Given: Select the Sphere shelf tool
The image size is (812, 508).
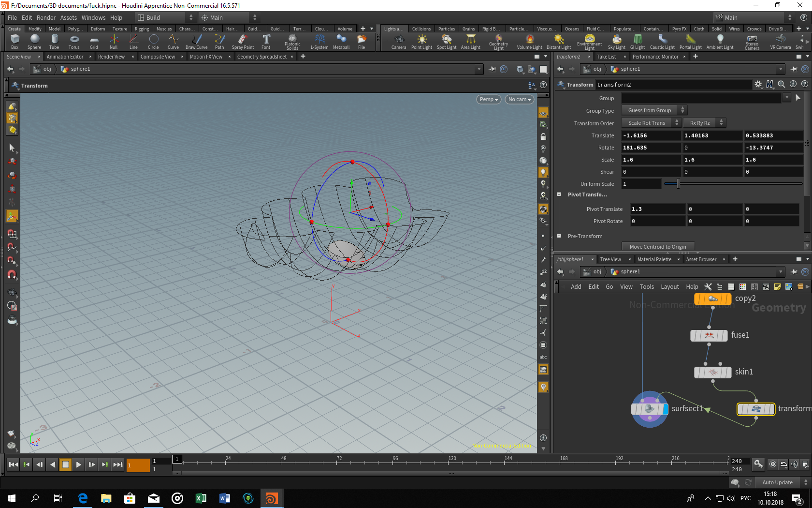Looking at the screenshot, I should coord(34,42).
